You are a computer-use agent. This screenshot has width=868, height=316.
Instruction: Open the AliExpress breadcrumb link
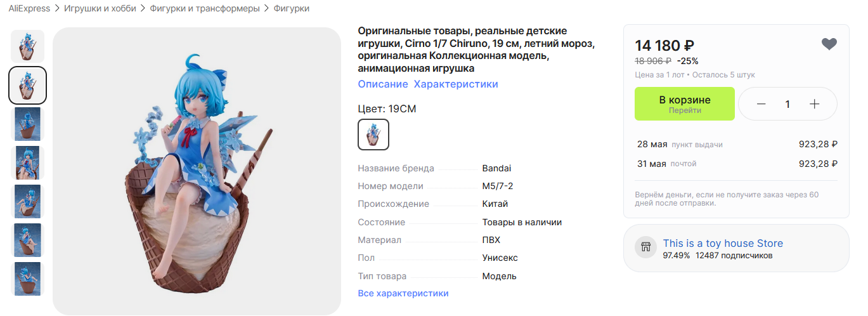29,9
